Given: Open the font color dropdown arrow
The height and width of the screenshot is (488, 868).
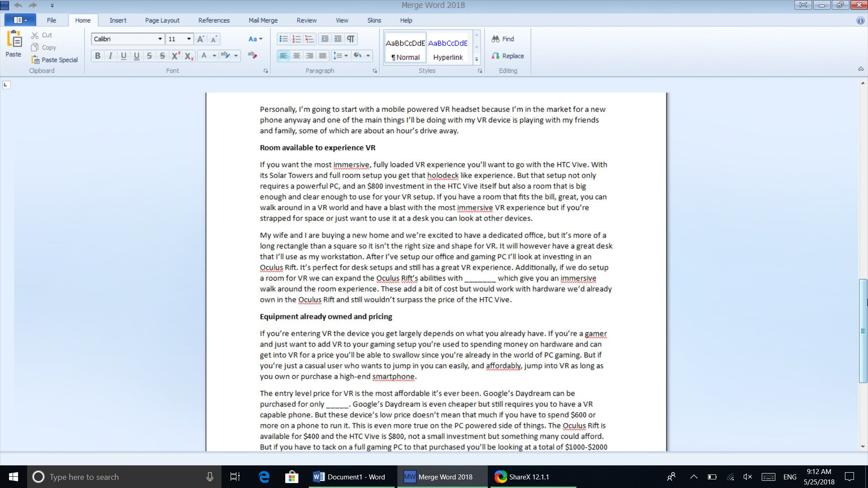Looking at the screenshot, I should pyautogui.click(x=214, y=56).
